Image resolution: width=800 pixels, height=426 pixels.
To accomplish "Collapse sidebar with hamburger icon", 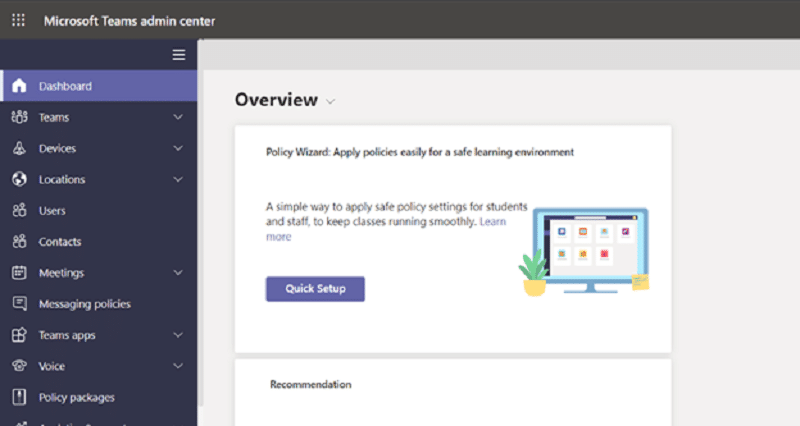I will point(179,55).
